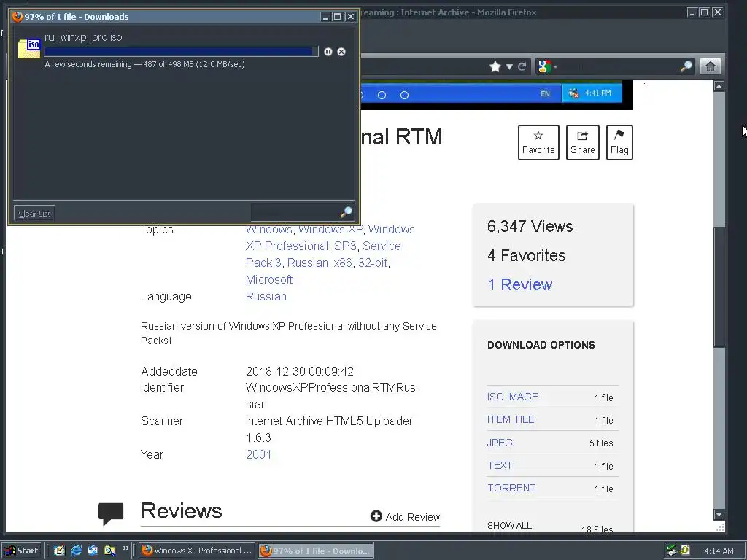
Task: Click the network tray icon
Action: coord(672,551)
